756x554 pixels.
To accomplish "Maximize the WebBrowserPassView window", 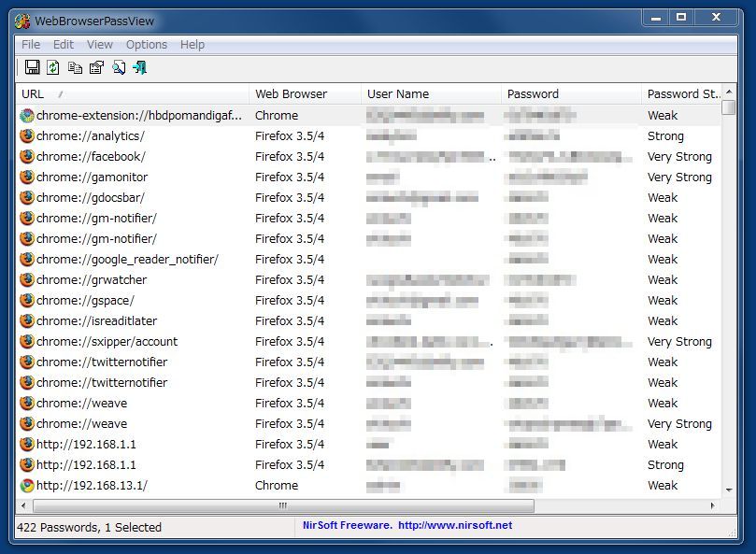I will pyautogui.click(x=681, y=18).
